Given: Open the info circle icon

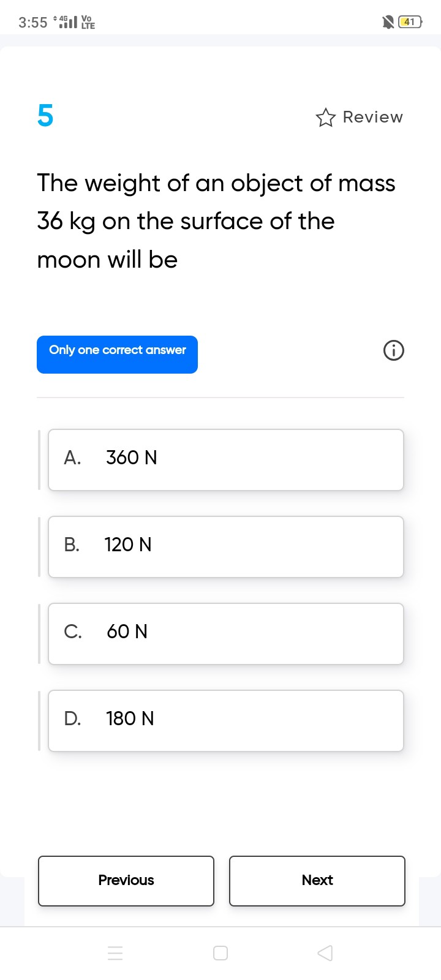Looking at the screenshot, I should click(394, 351).
